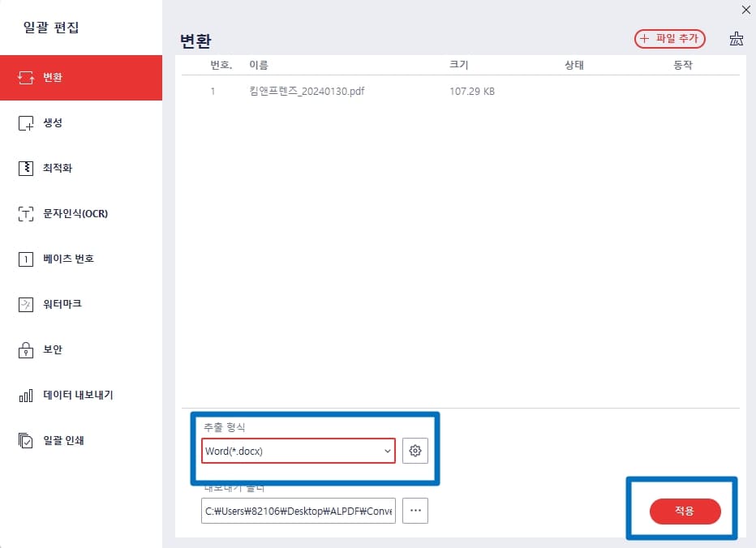Image resolution: width=756 pixels, height=548 pixels.
Task: Click the 보안 lock icon
Action: point(26,350)
